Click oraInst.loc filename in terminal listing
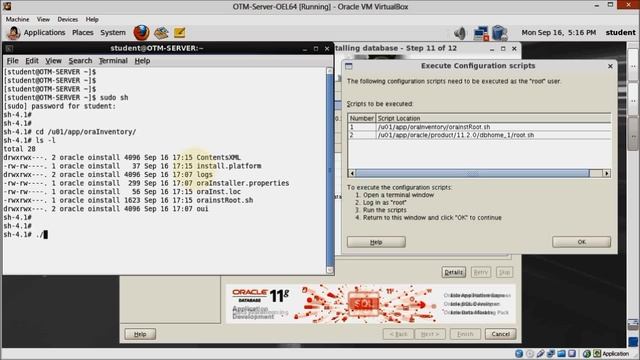640x360 pixels. [x=218, y=192]
